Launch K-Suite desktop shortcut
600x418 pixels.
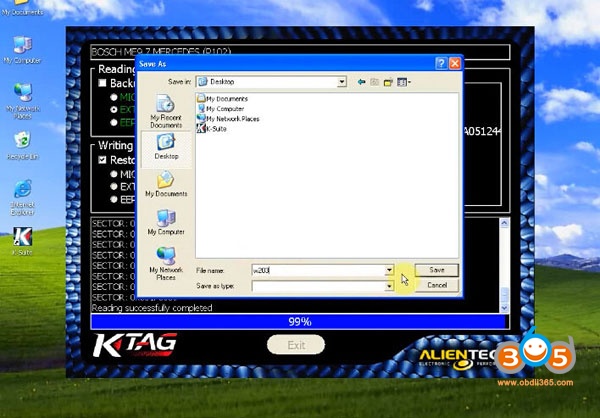click(x=22, y=241)
